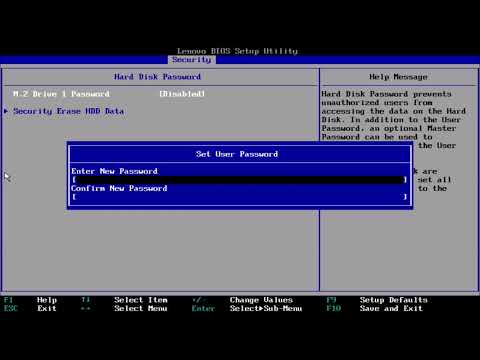
Task: Change the M.2 Drive 1 Password [Disabled] value
Action: tap(182, 94)
